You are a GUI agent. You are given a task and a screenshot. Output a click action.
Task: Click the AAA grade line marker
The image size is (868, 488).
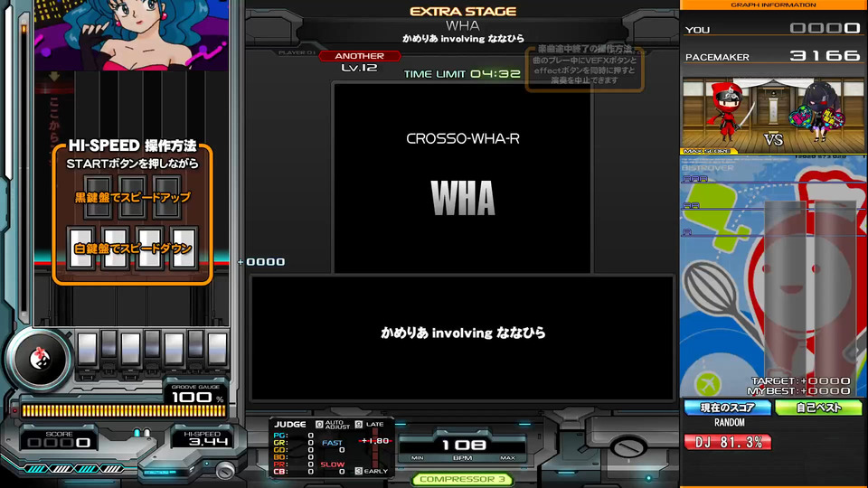[x=694, y=179]
